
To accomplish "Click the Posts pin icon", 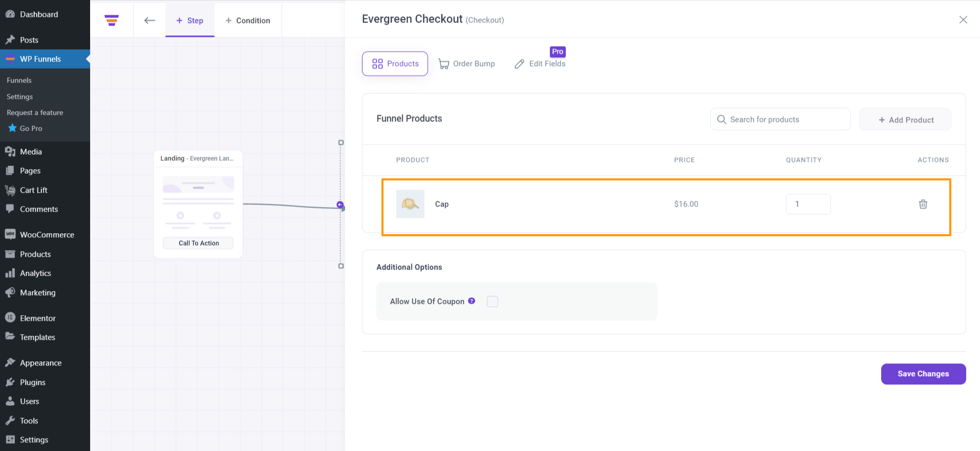I will pos(10,39).
